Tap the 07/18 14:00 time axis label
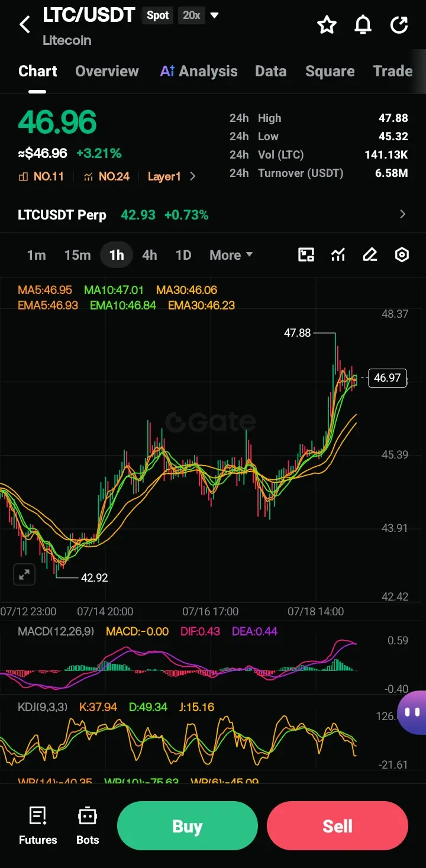This screenshot has width=426, height=868. [x=316, y=612]
